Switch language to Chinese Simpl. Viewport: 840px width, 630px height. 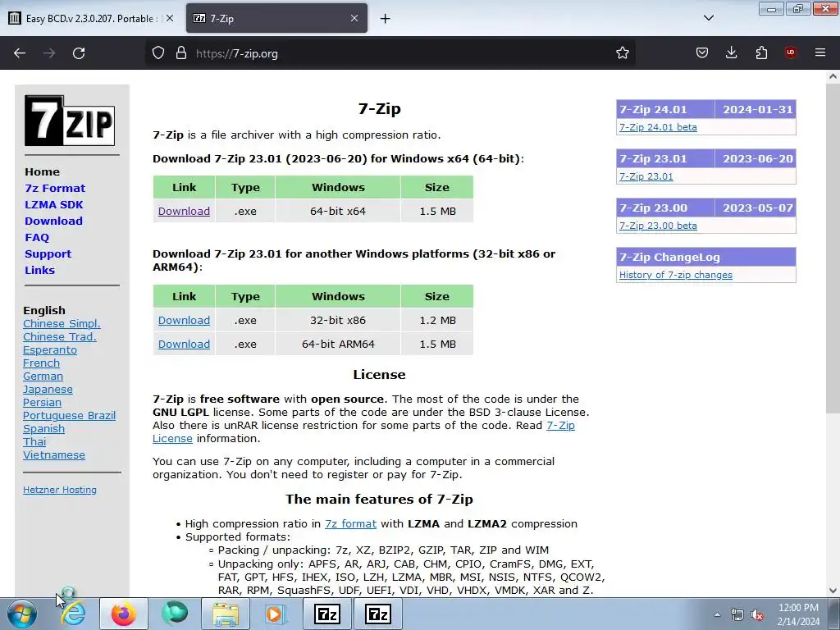click(62, 323)
